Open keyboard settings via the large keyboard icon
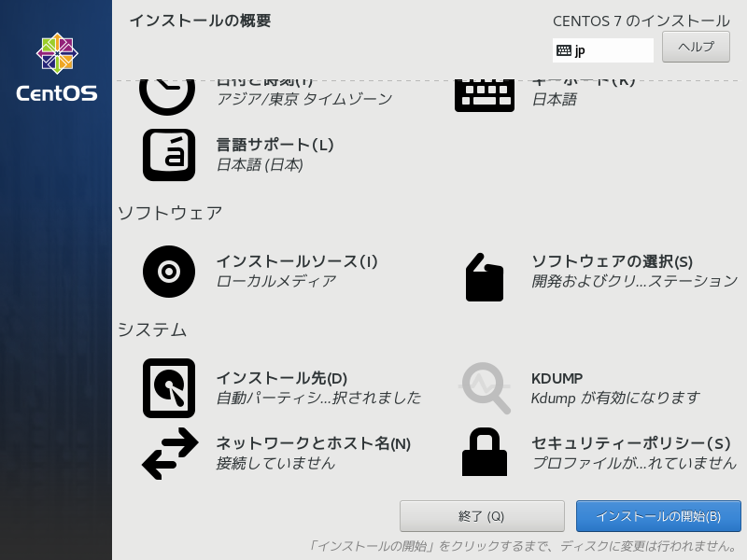Viewport: 747px width, 560px height. point(485,96)
